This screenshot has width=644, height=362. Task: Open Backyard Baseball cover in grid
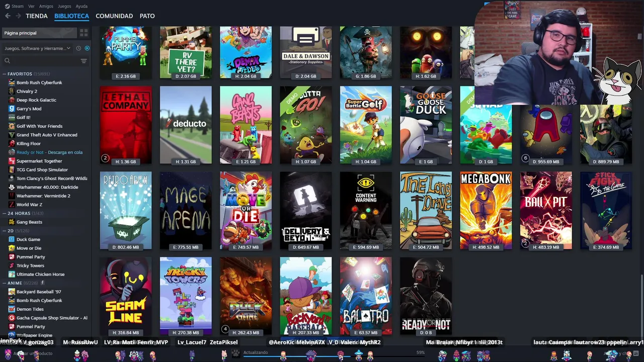[306, 296]
